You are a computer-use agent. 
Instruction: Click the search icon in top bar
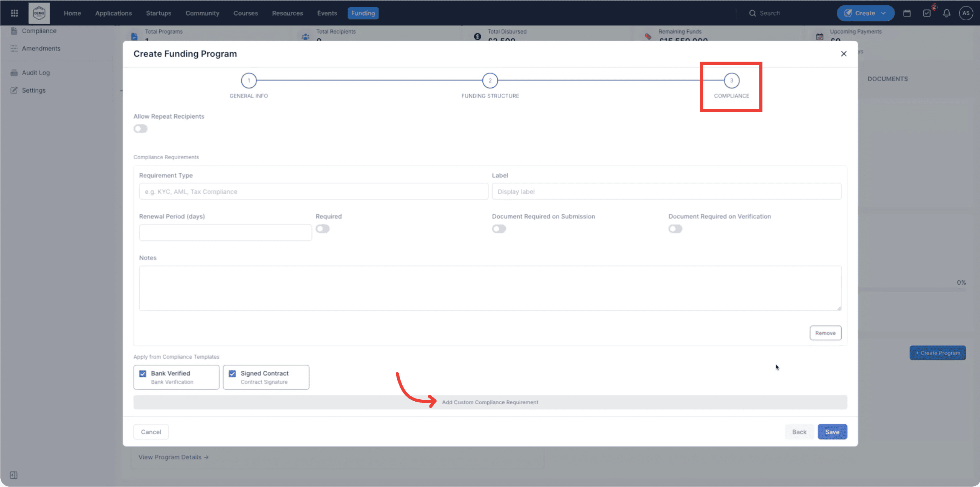[x=752, y=13]
